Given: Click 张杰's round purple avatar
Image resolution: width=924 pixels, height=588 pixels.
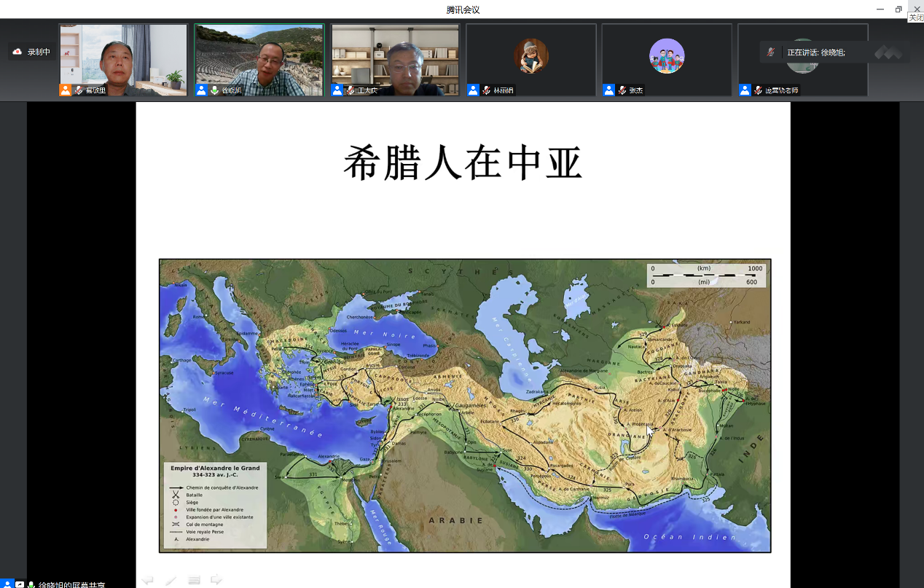Looking at the screenshot, I should 667,56.
